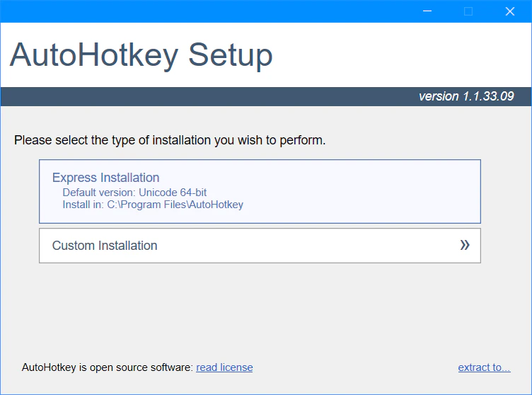The width and height of the screenshot is (532, 395).
Task: Open the read license link
Action: coord(224,367)
